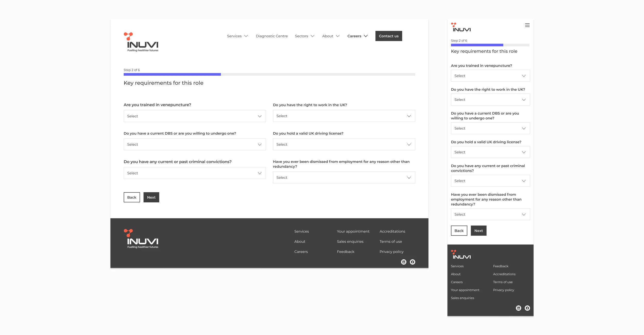Click the desktop Step 2 of 6 progress bar

(x=269, y=74)
